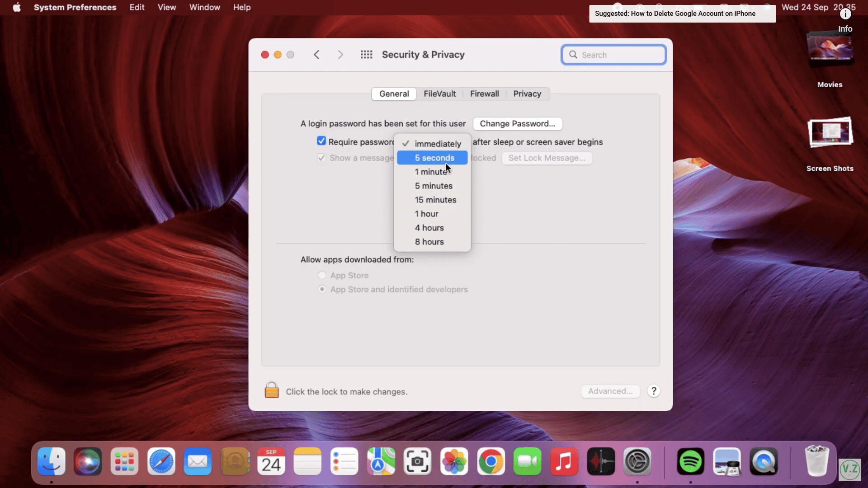Open System Preferences dock icon

click(x=637, y=461)
